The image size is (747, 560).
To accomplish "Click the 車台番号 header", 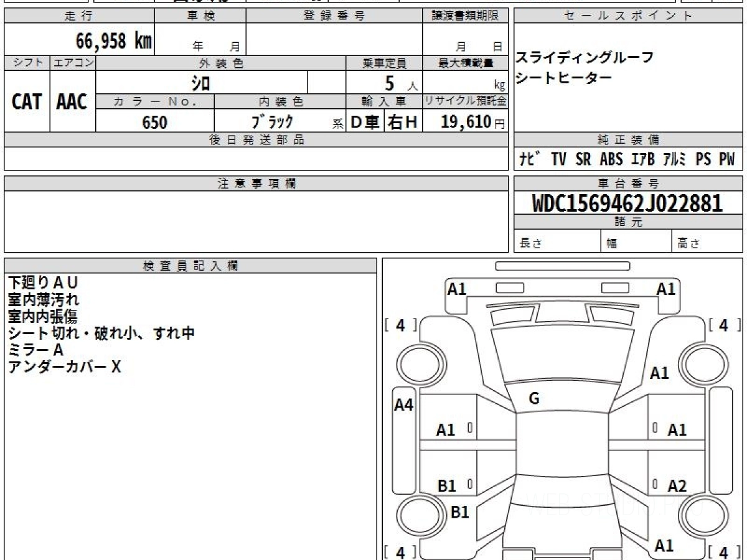I will pyautogui.click(x=628, y=184).
